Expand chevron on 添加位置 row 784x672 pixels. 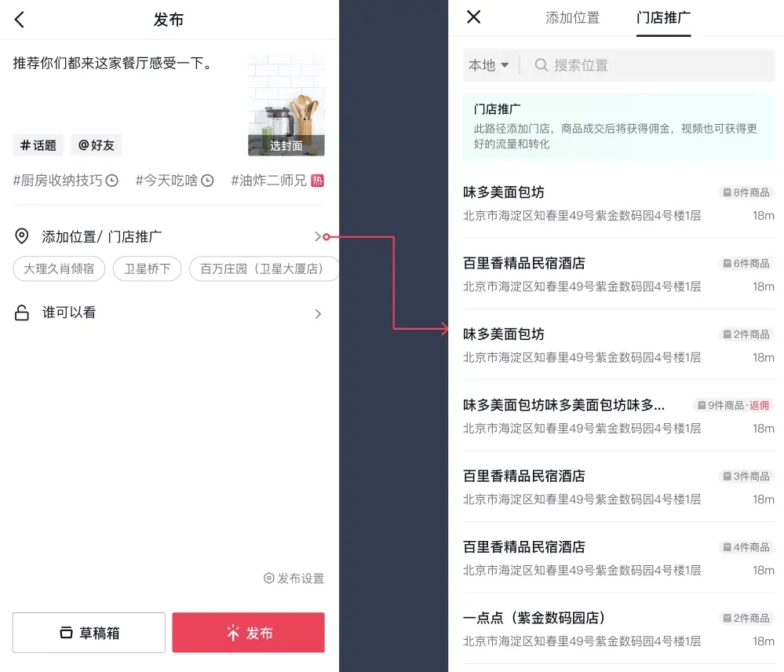click(x=318, y=236)
